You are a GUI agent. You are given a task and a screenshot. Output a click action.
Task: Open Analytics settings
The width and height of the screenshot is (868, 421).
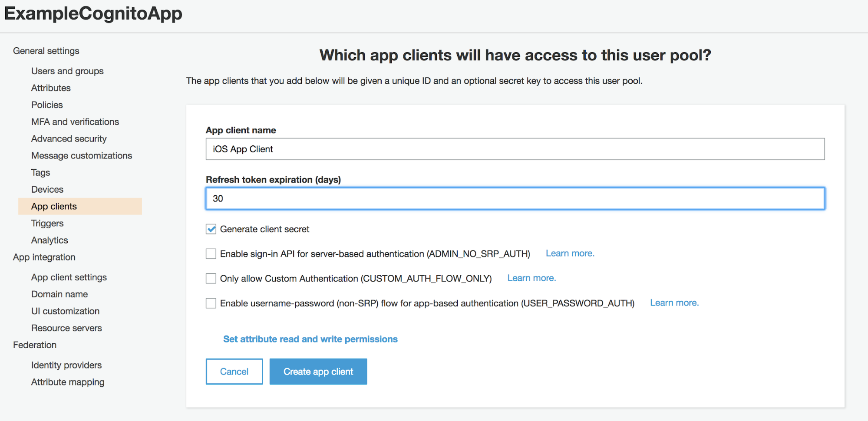pos(49,240)
